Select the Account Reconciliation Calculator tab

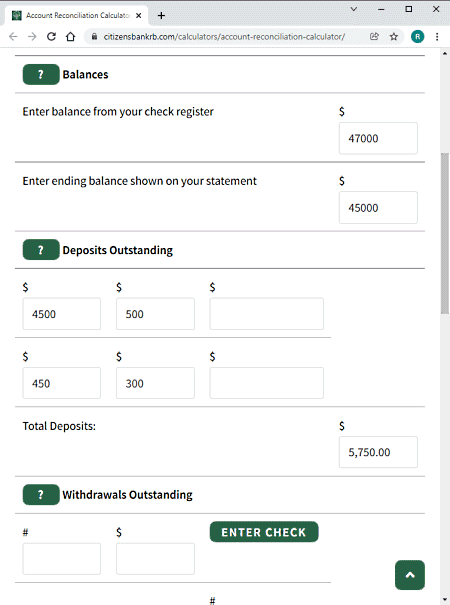76,15
